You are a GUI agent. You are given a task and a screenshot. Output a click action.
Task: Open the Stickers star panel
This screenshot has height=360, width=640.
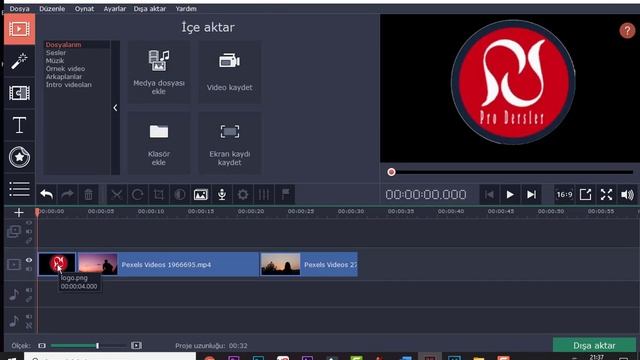(x=19, y=157)
